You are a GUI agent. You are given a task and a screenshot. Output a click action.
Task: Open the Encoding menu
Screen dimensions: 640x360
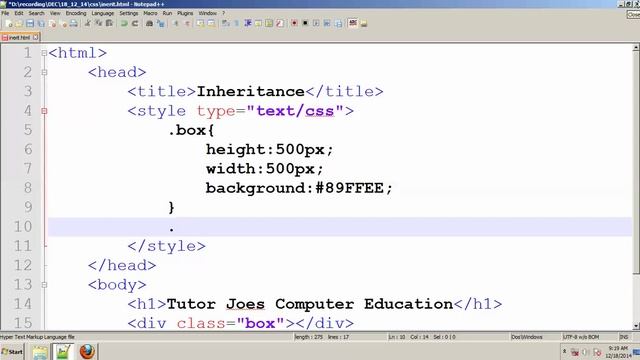[76, 13]
